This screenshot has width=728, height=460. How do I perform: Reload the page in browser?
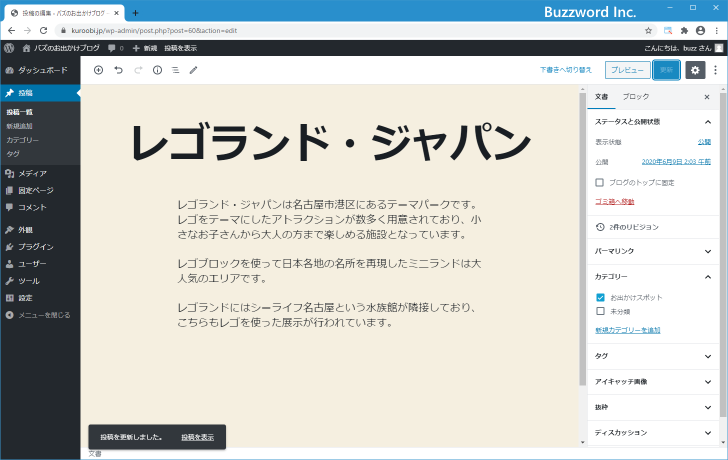click(44, 31)
